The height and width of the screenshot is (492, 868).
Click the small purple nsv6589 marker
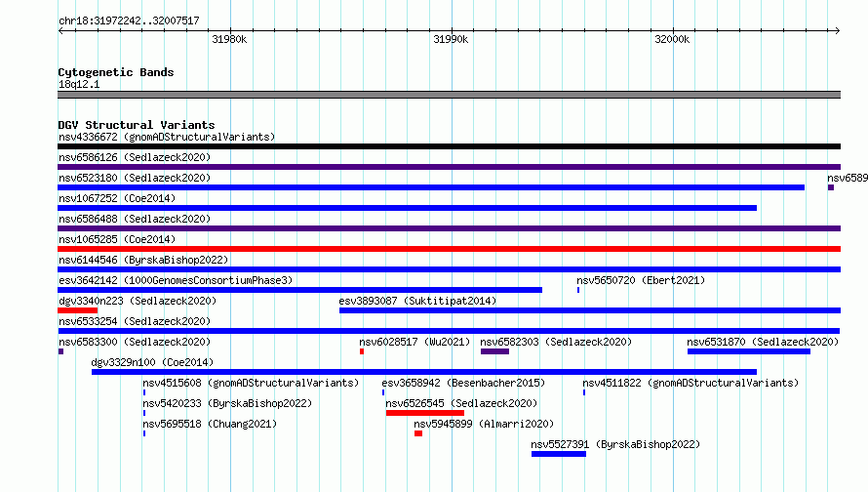831,187
